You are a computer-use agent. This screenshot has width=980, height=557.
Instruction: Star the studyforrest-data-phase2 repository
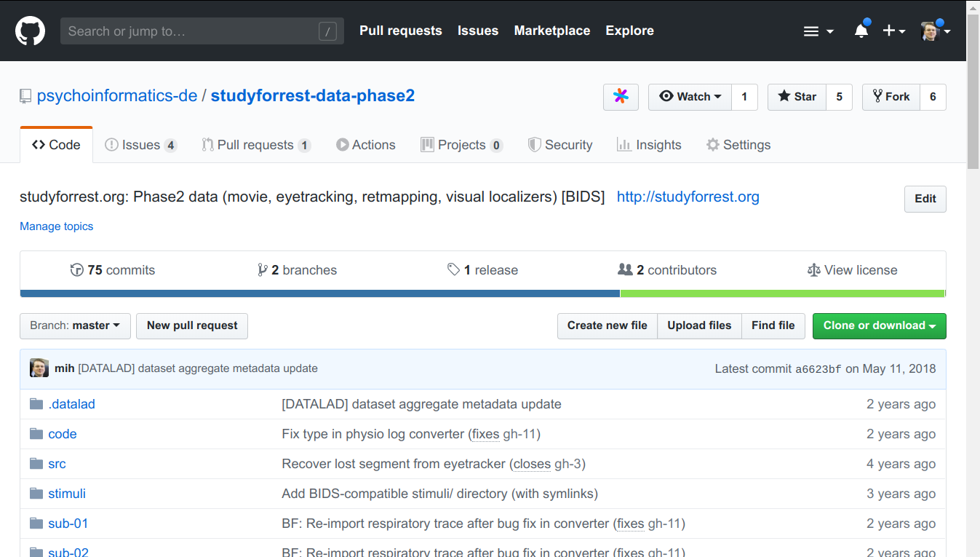coord(797,97)
